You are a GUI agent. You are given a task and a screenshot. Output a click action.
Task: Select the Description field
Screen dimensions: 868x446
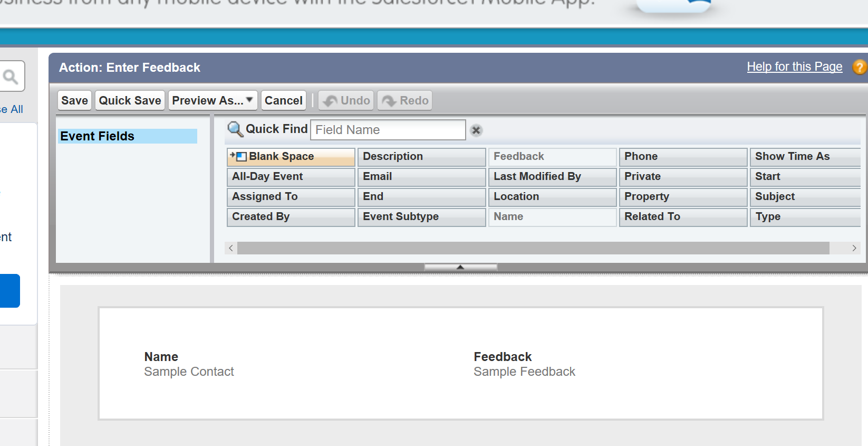(x=422, y=157)
